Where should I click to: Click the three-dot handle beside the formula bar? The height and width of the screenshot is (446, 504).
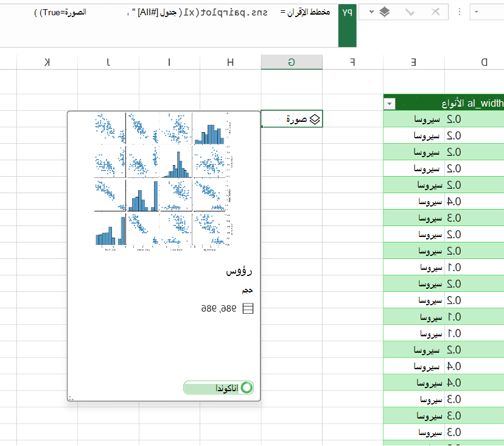point(460,12)
